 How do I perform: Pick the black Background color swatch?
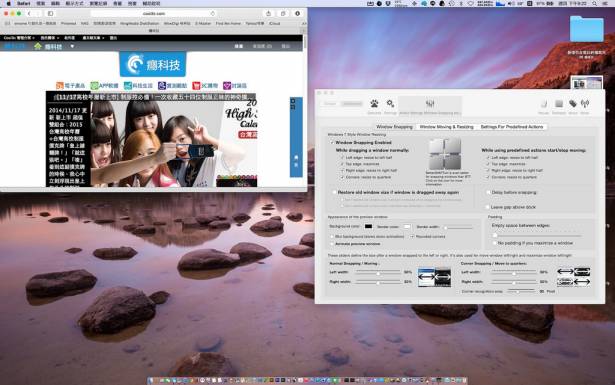tap(368, 227)
